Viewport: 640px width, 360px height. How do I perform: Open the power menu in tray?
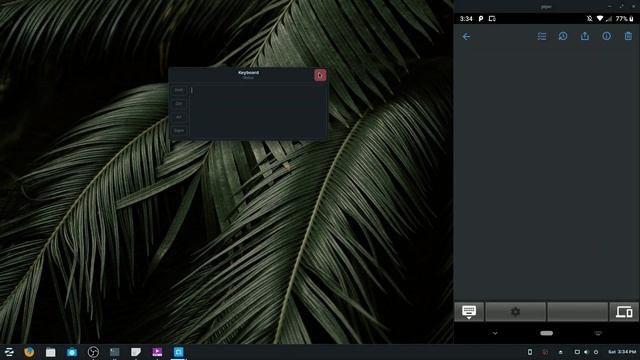point(596,352)
